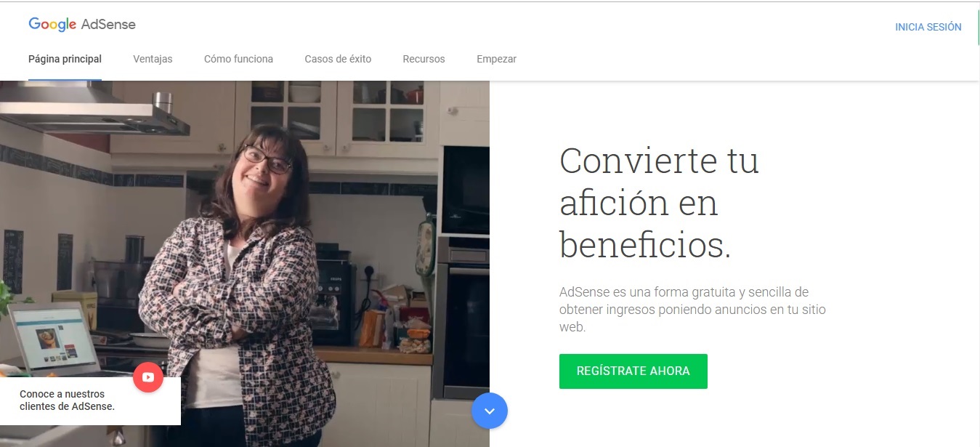Click the AdSense description paragraph text
The image size is (980, 447).
692,310
